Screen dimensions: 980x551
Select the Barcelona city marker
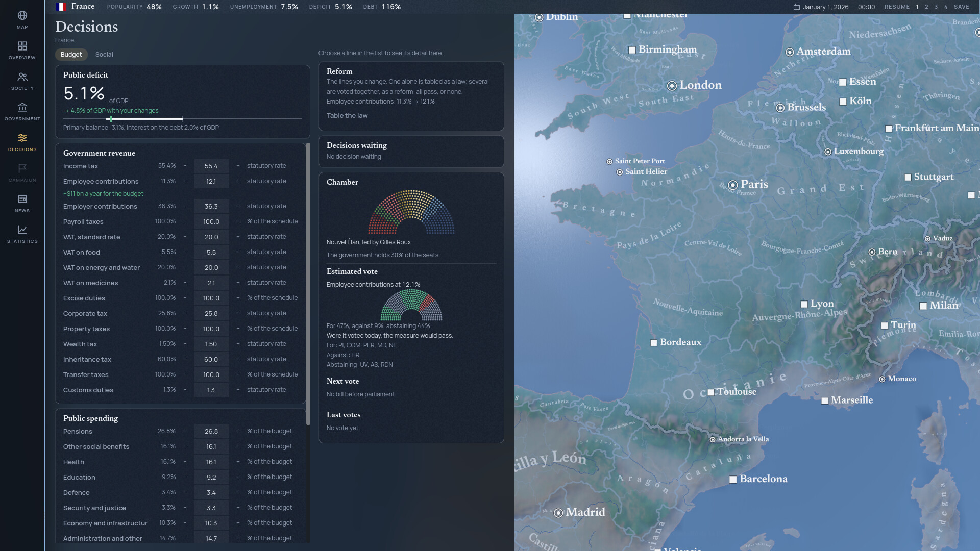(x=733, y=480)
